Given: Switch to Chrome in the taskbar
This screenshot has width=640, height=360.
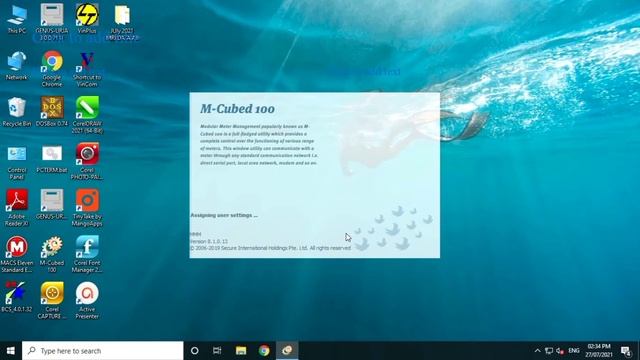Looking at the screenshot, I should (264, 351).
